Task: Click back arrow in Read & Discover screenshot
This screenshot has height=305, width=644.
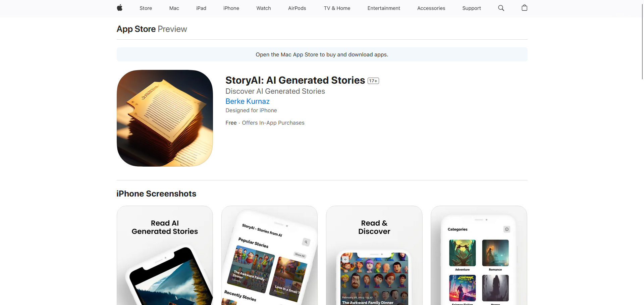Action: (345, 259)
